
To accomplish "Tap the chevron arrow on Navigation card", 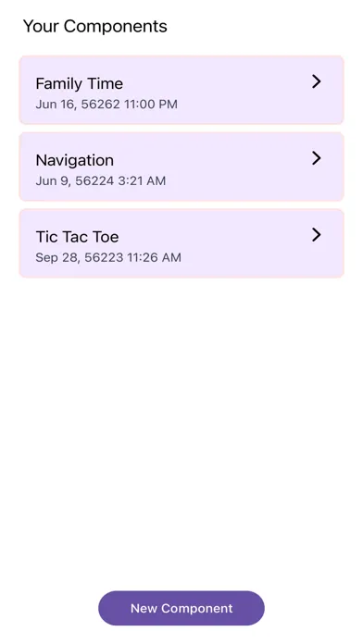I will (x=316, y=158).
